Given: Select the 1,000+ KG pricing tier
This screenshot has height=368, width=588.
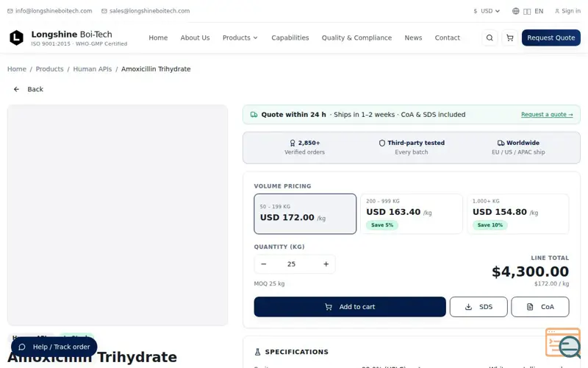Looking at the screenshot, I should pos(518,213).
